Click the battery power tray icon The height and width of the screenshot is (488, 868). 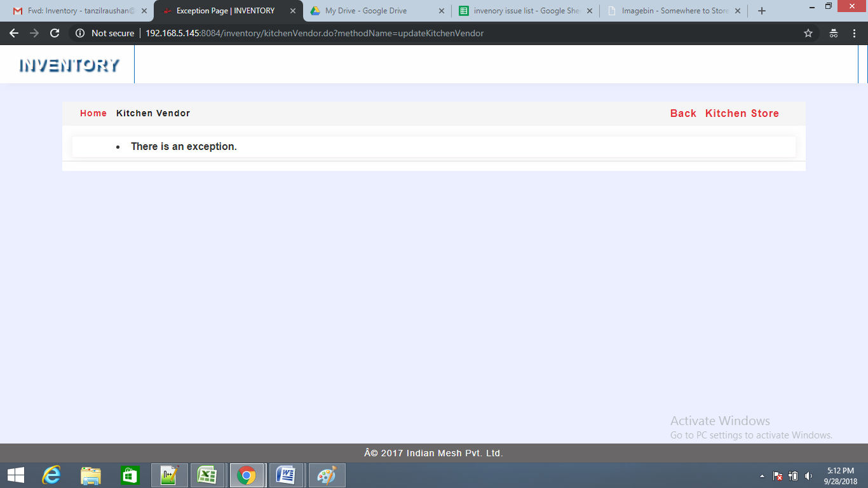[793, 476]
